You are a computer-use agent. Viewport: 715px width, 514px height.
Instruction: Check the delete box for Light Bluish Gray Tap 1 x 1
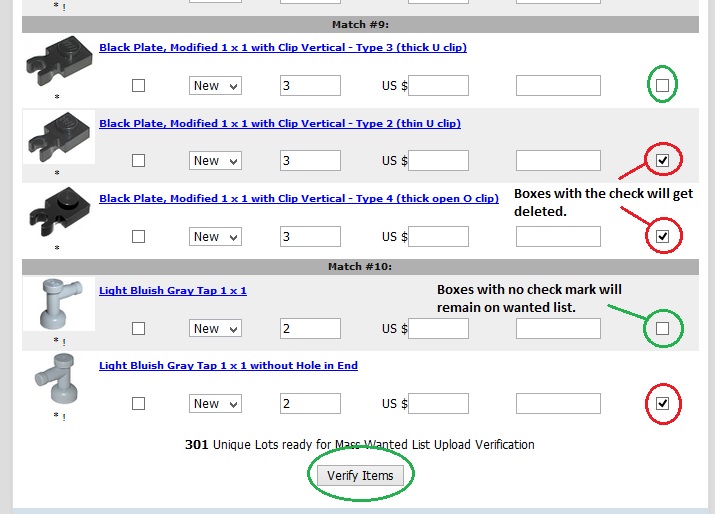[662, 328]
